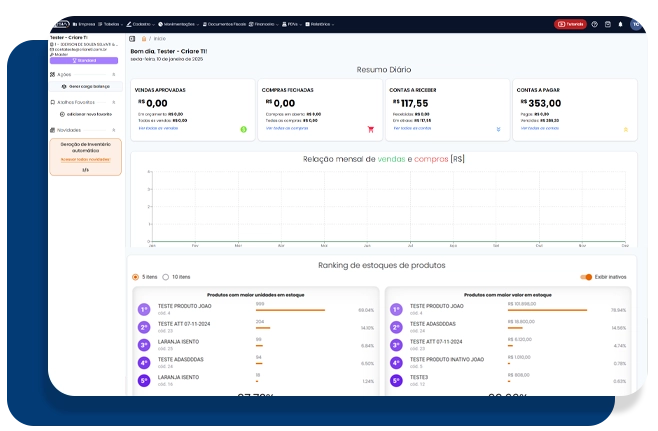
Task: Open the Financeiro menu
Action: (264, 24)
